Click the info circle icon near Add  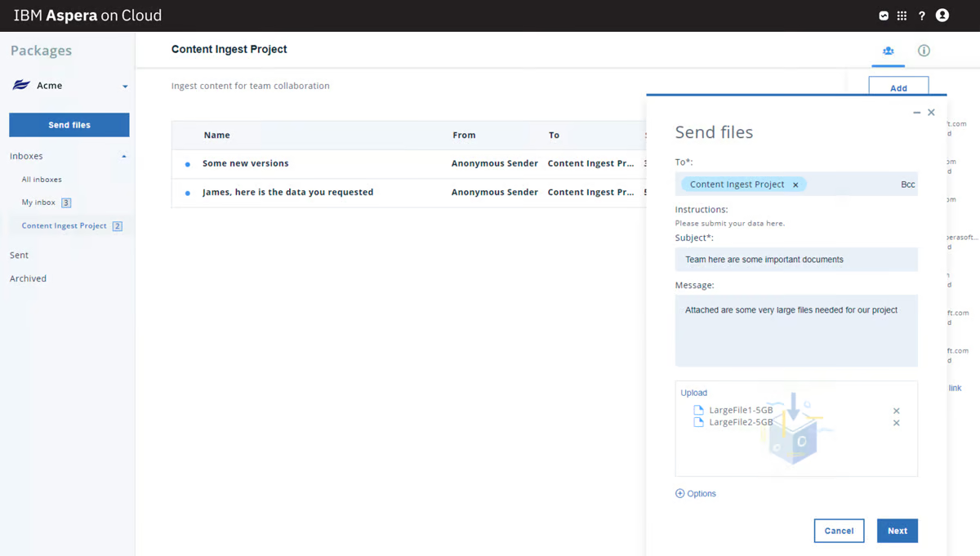(x=924, y=50)
